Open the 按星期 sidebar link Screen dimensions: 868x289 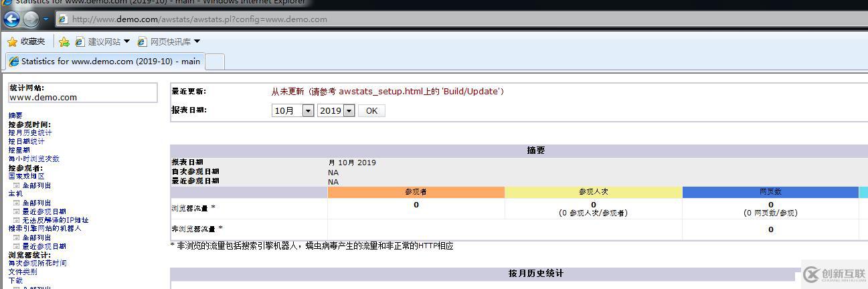pos(19,151)
